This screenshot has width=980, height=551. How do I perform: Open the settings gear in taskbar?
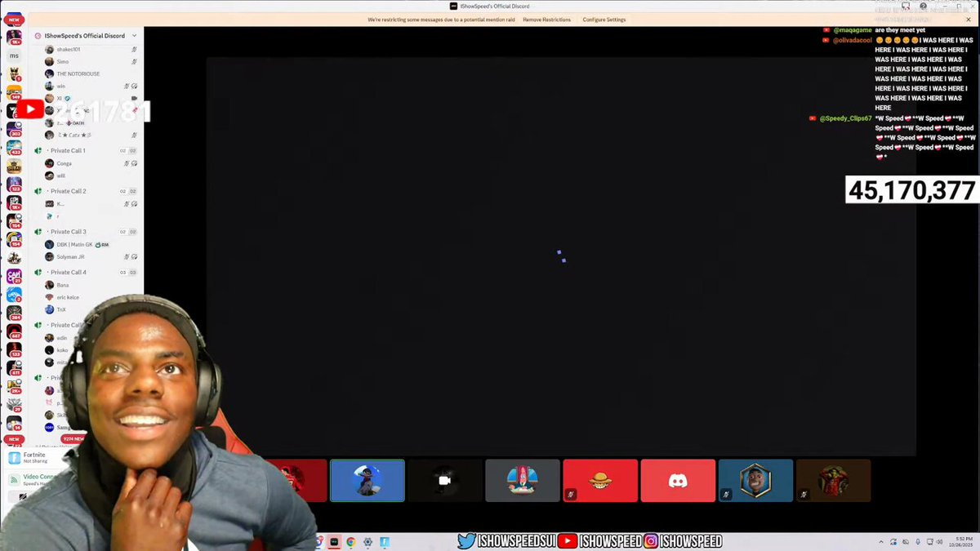[367, 541]
